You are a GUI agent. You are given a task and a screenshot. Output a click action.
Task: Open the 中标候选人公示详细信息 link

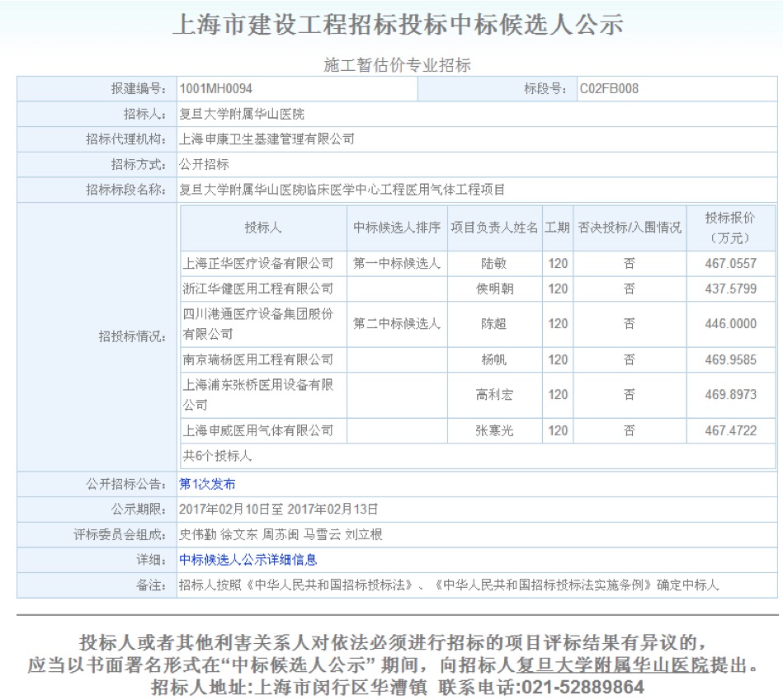click(x=248, y=560)
